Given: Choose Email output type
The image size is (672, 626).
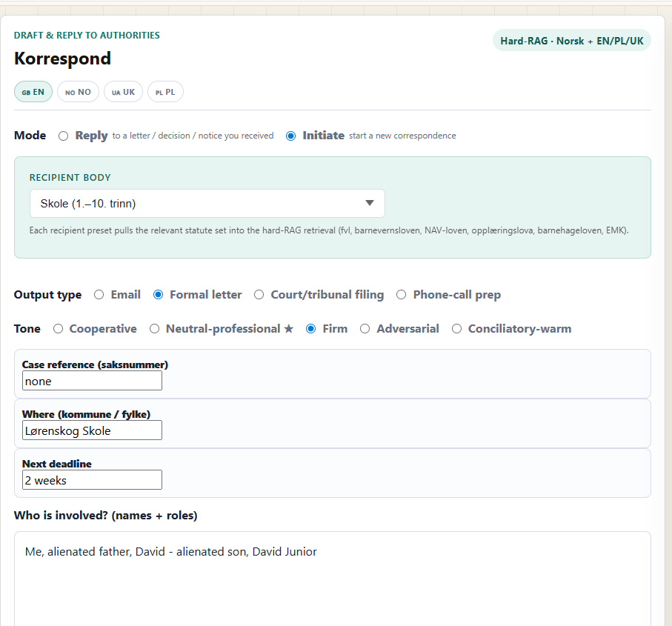Looking at the screenshot, I should click(99, 295).
